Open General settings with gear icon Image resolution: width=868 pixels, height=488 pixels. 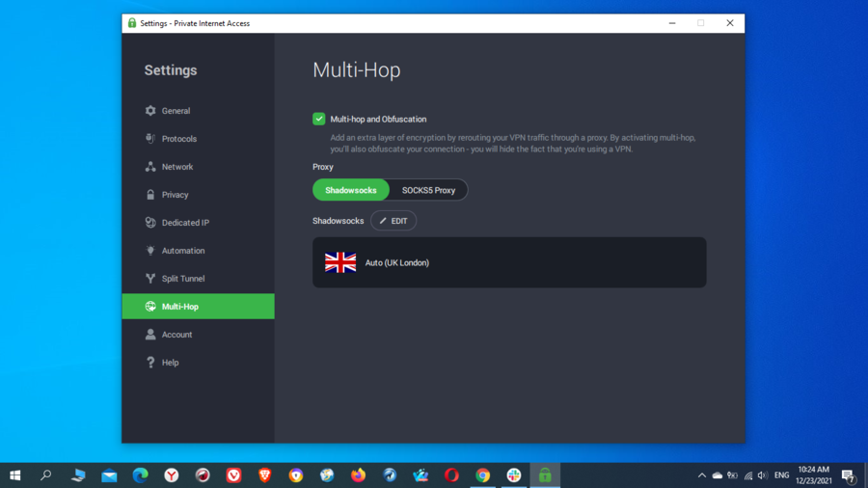coord(175,111)
